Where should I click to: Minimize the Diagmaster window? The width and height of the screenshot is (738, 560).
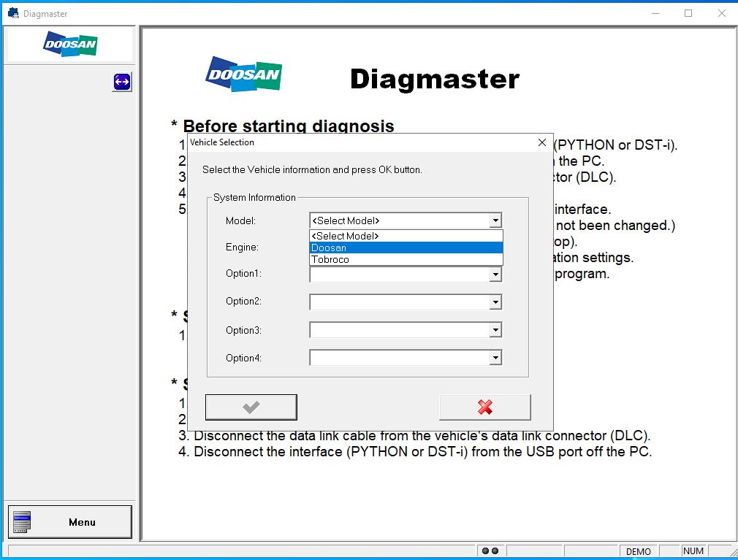tap(655, 13)
